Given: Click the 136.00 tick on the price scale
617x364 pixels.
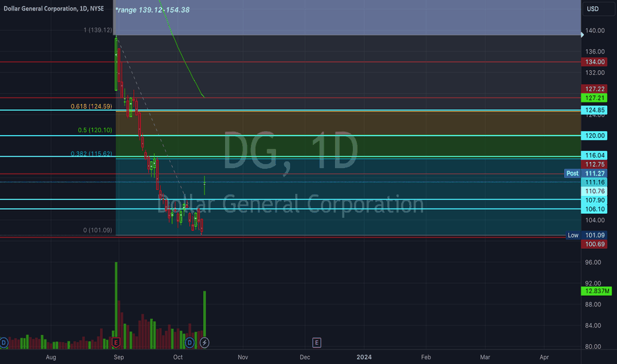Looking at the screenshot, I should coord(594,52).
